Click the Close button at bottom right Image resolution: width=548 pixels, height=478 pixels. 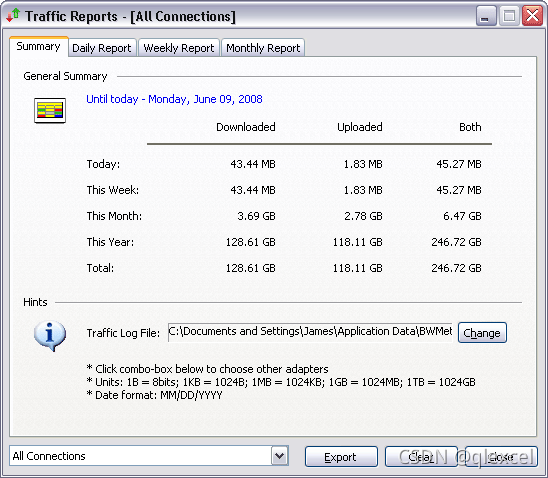[501, 457]
